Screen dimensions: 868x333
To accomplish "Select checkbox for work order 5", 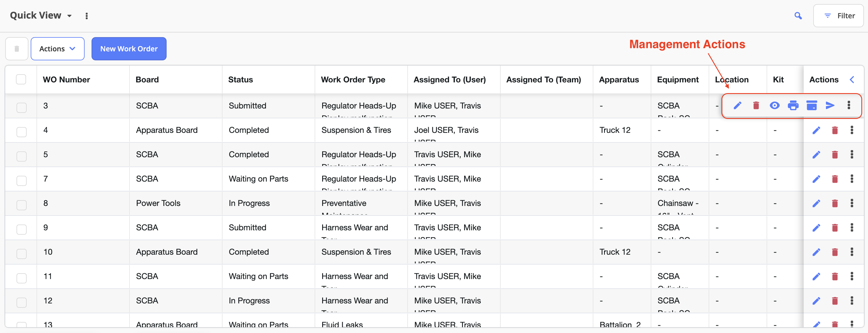I will tap(21, 156).
